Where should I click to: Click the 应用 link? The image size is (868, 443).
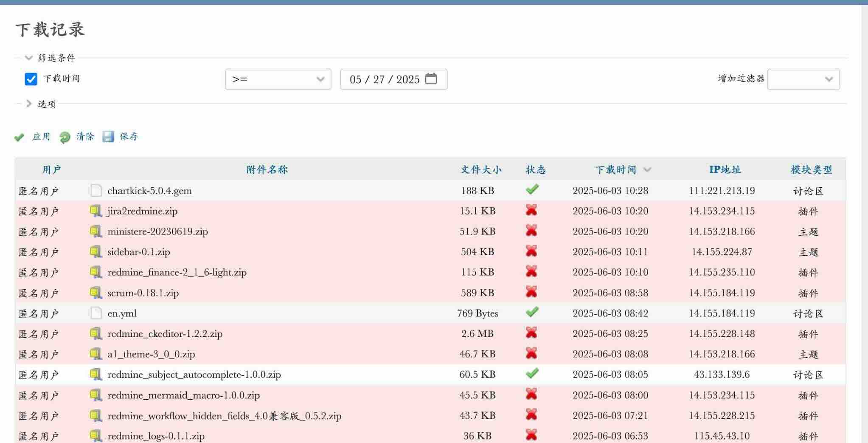pos(41,137)
